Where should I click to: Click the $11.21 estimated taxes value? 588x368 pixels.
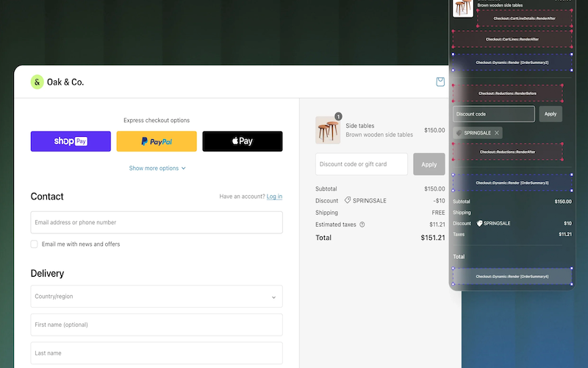437,224
